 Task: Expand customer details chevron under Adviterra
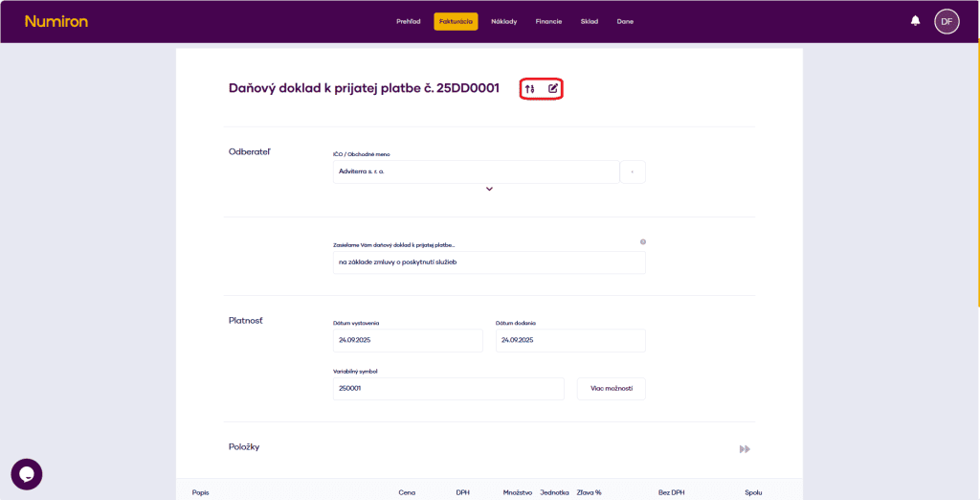[489, 189]
